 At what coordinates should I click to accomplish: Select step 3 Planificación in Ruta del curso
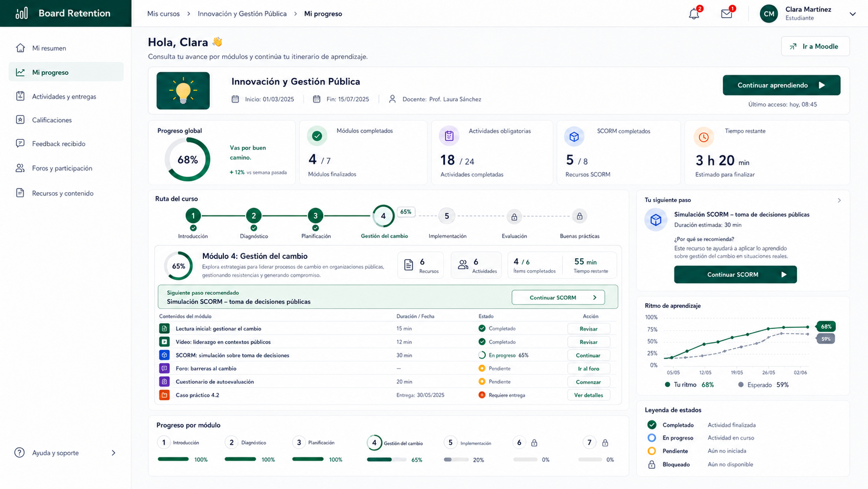[316, 216]
